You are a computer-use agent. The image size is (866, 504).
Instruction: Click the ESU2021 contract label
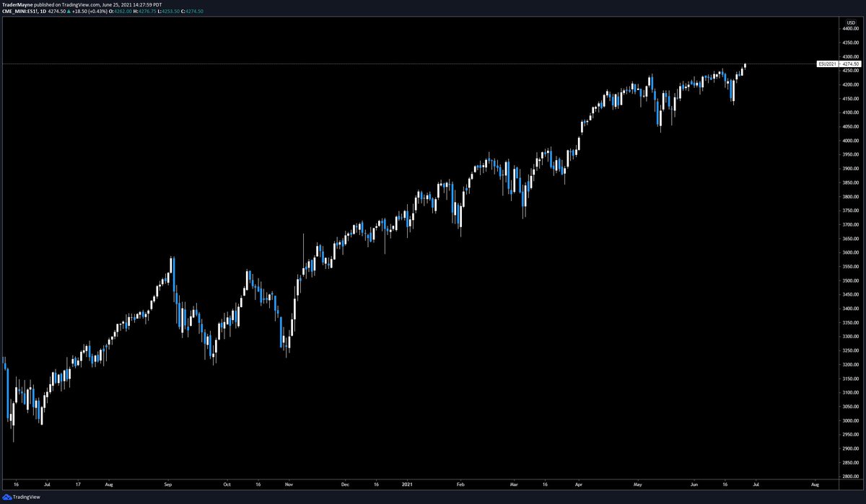pyautogui.click(x=827, y=63)
